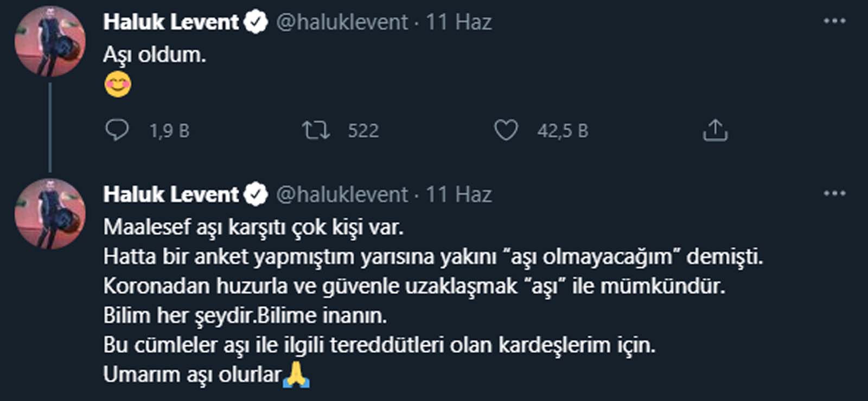Click the verified badge next to Haluk Levent
This screenshot has width=868, height=401.
[255, 21]
